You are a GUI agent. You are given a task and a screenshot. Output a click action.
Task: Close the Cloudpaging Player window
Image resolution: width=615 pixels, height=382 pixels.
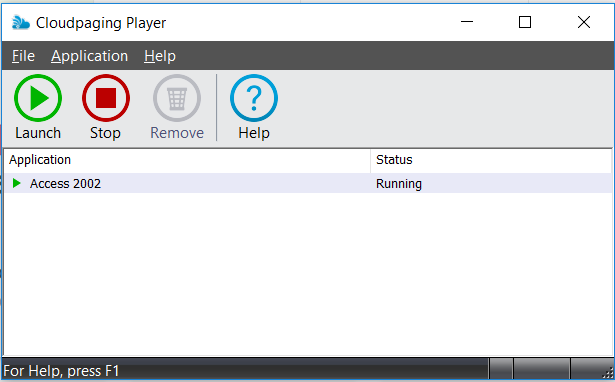coord(584,22)
